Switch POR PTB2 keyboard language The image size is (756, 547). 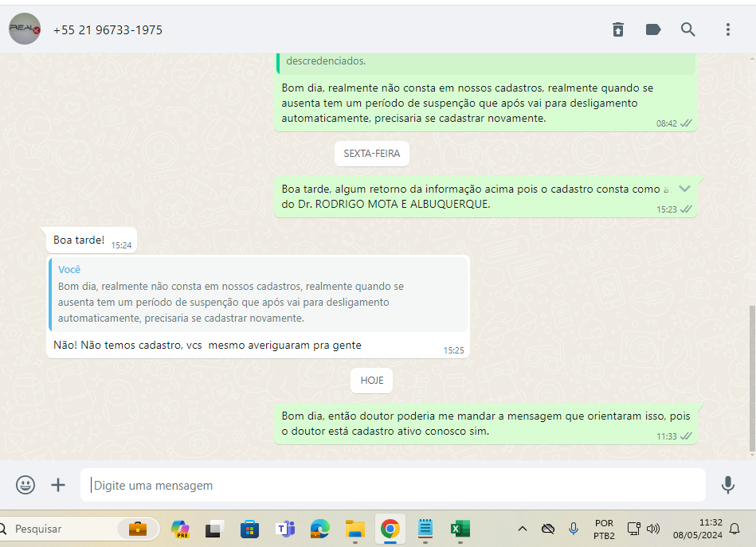click(604, 529)
